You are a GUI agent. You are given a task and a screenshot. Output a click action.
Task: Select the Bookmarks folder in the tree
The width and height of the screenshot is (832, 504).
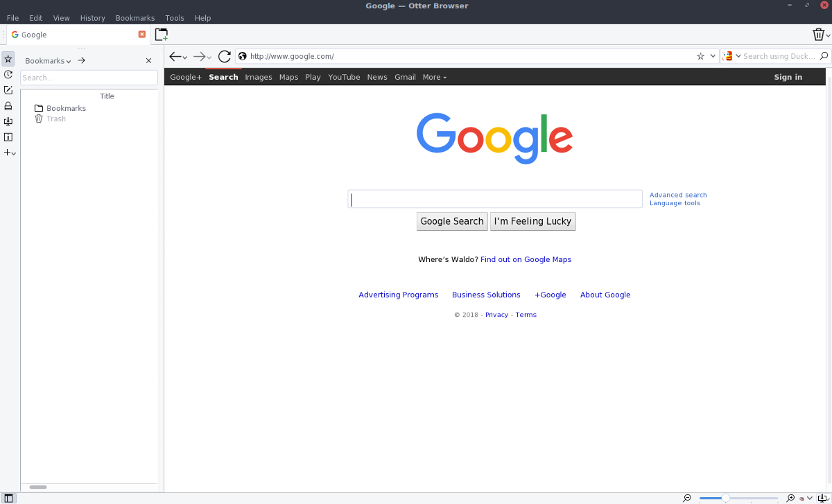[x=60, y=108]
